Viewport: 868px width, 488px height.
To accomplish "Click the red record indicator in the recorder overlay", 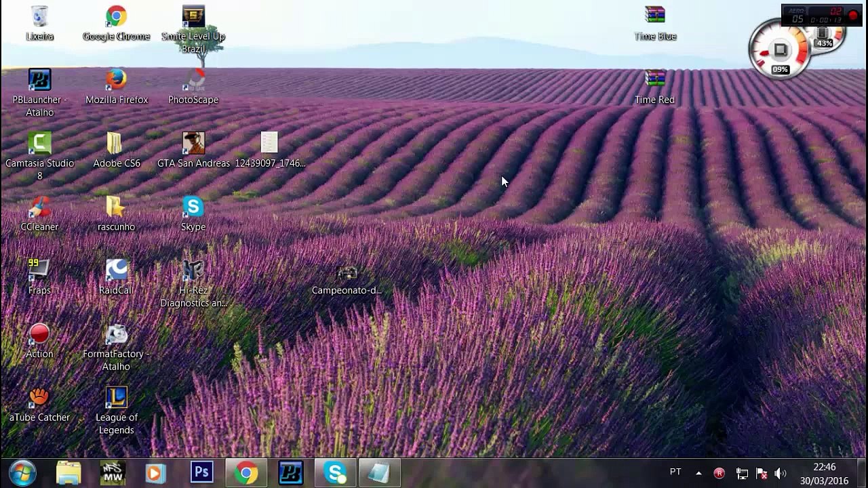I will pos(853,15).
